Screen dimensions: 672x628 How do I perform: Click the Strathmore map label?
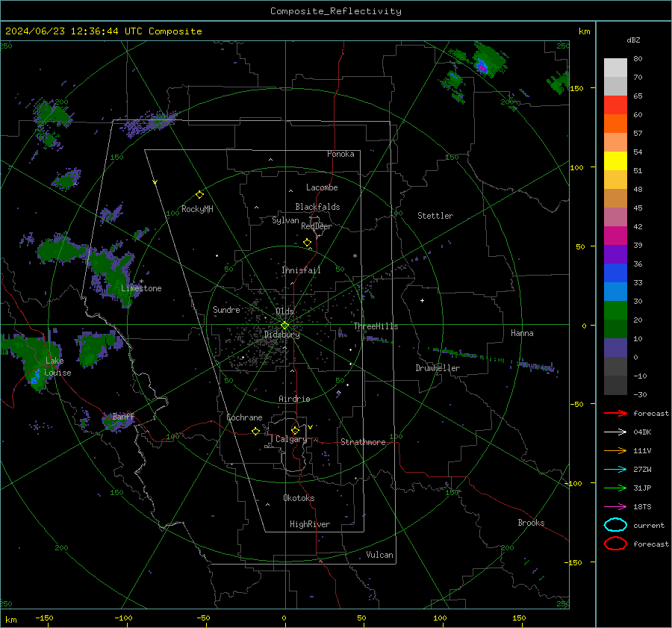pyautogui.click(x=363, y=442)
